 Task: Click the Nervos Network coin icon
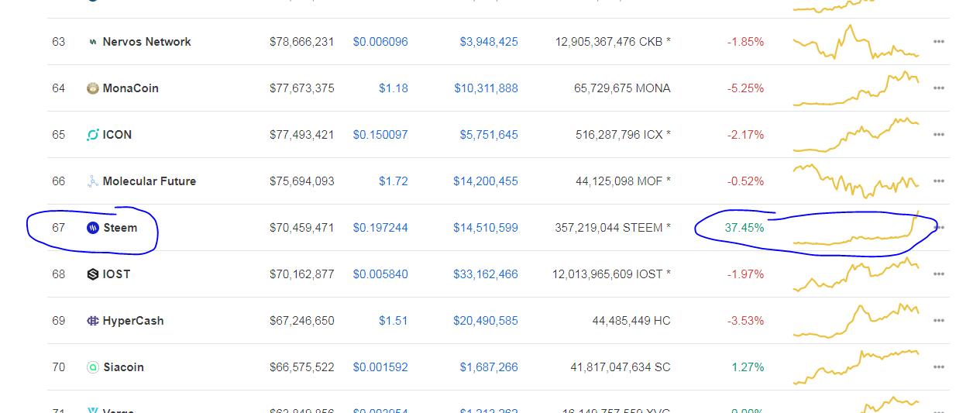click(93, 42)
